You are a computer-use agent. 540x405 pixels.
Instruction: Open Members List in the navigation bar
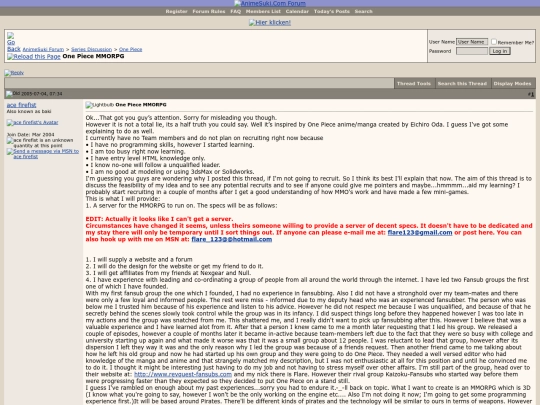(263, 11)
